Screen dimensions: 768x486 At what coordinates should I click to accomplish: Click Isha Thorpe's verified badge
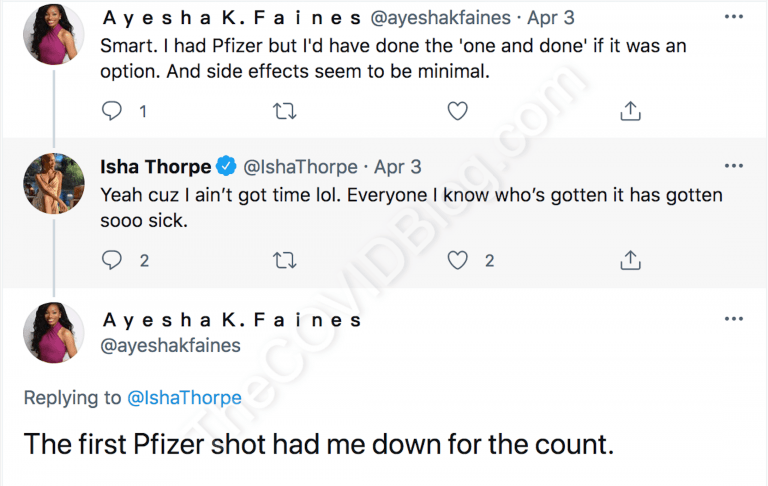coord(227,166)
